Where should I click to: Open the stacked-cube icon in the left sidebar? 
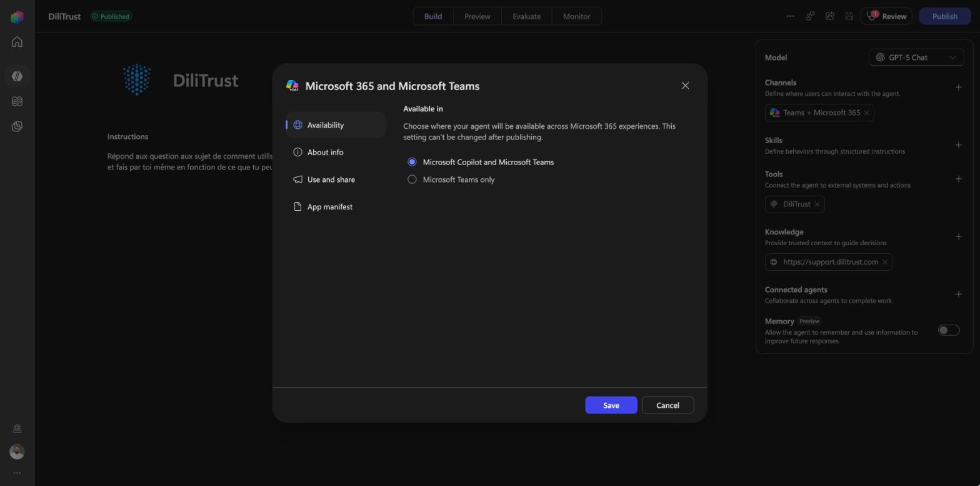point(17,126)
